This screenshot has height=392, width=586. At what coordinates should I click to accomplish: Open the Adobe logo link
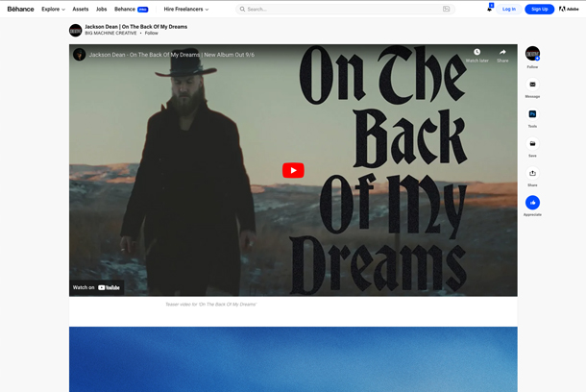(x=569, y=9)
